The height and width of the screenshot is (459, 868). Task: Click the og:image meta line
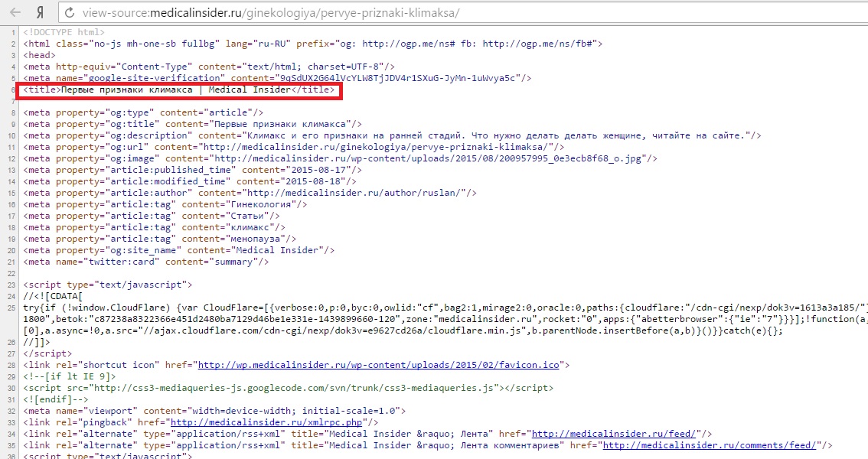(x=340, y=158)
